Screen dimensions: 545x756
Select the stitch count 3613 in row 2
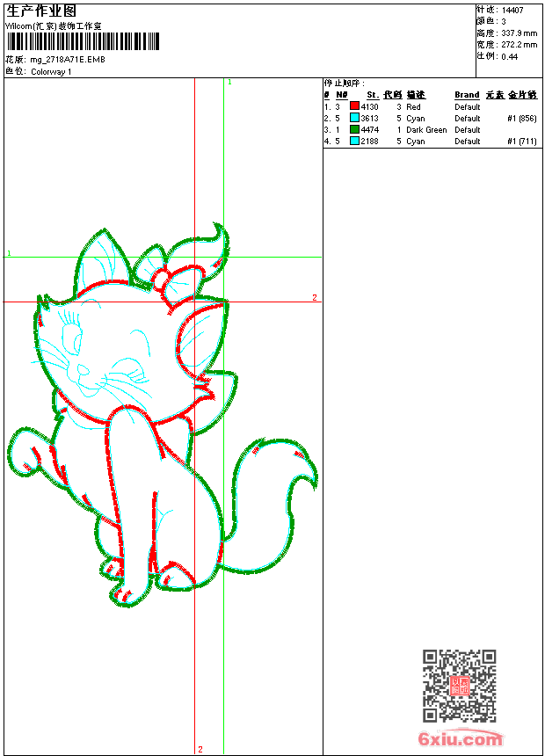[x=369, y=119]
